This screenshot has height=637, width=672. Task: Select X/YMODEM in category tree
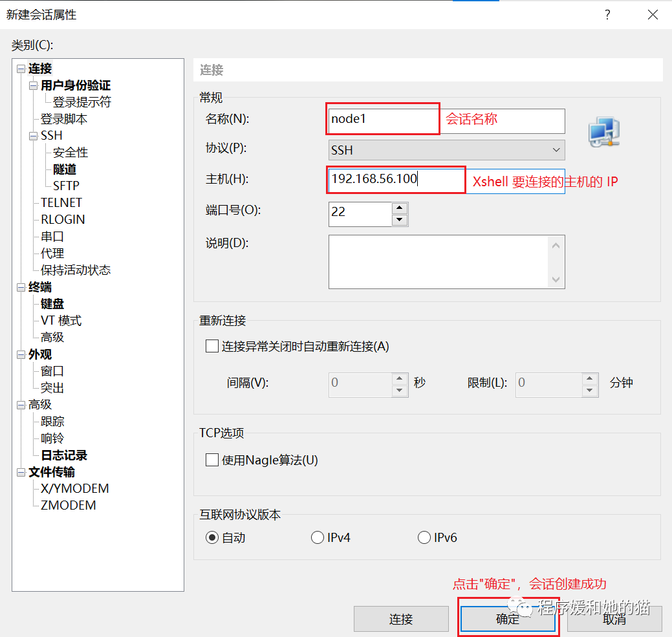point(75,488)
